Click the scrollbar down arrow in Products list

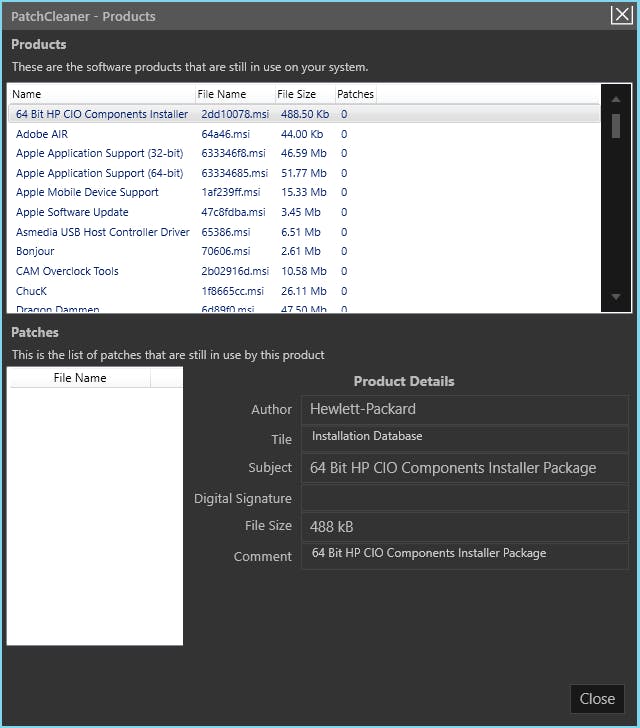click(x=616, y=297)
